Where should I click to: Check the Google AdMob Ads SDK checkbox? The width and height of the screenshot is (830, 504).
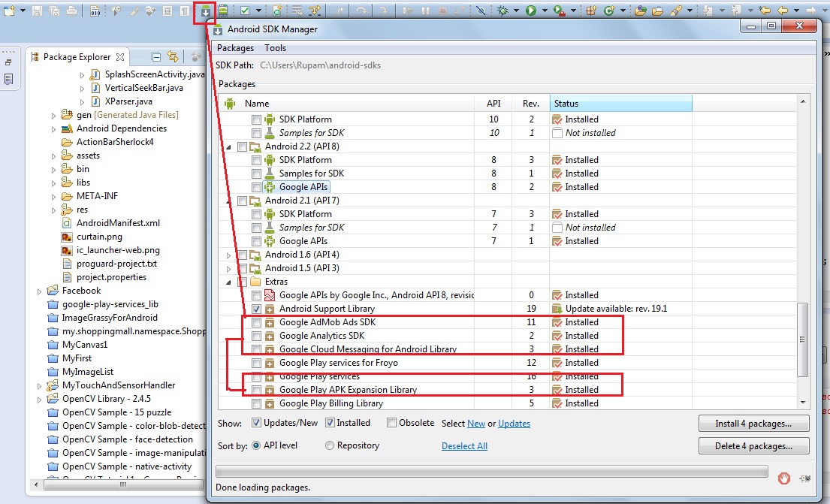tap(256, 322)
